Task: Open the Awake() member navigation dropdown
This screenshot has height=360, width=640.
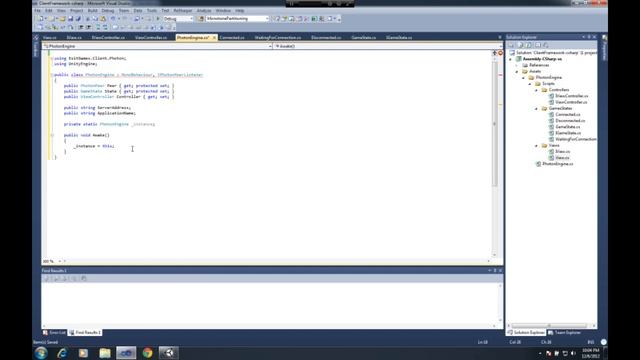Action: 388,46
